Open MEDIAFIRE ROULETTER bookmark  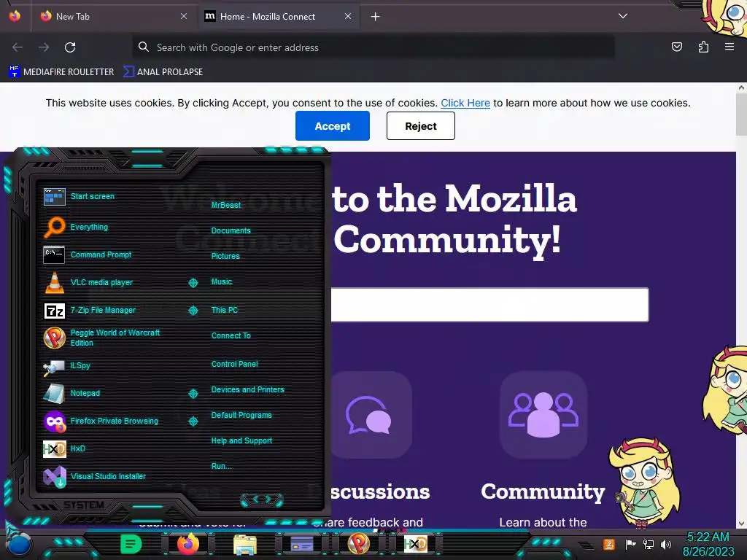[x=61, y=72]
